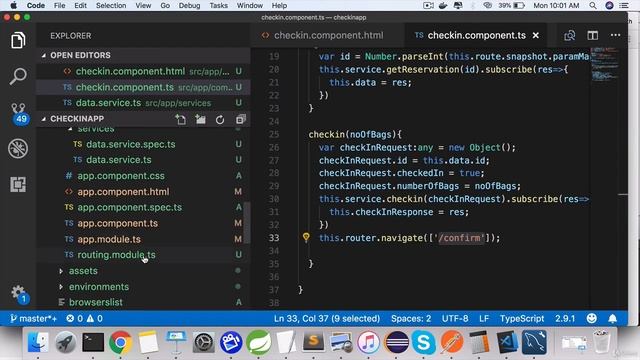Open the File menu
The image size is (640, 360).
tap(60, 5)
